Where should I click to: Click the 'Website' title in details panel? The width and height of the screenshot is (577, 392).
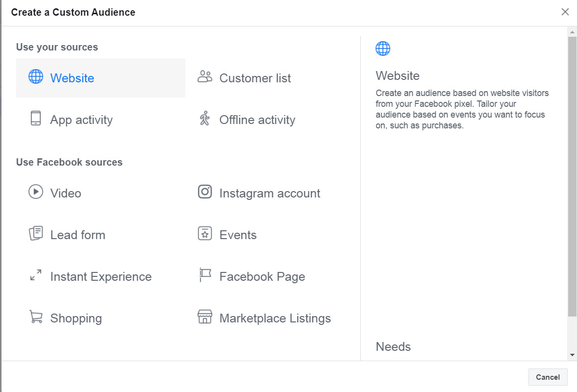(x=398, y=76)
